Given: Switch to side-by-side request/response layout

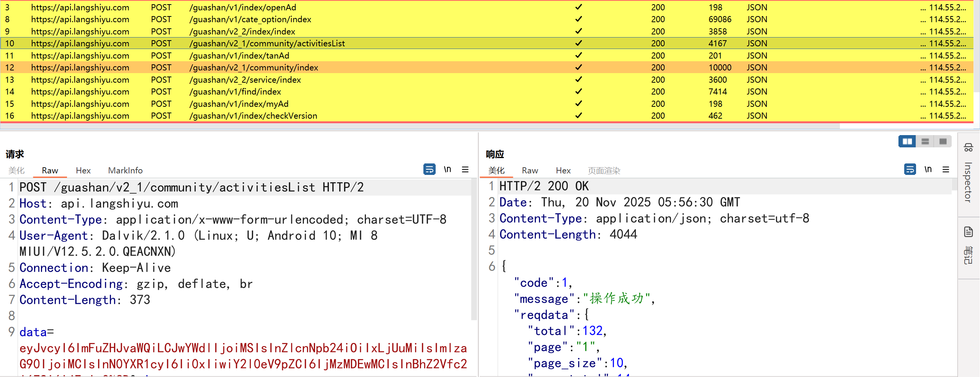Looking at the screenshot, I should [x=907, y=142].
